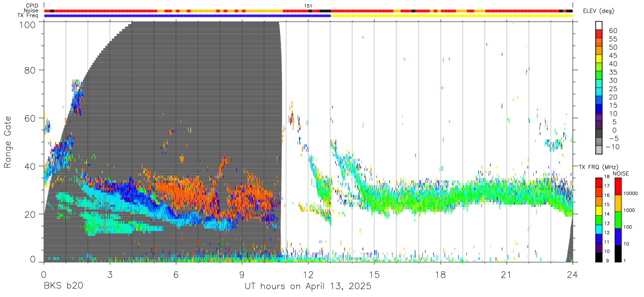Click the 21 tick on the UT hours axis
The height and width of the screenshot is (297, 644).
[506, 274]
